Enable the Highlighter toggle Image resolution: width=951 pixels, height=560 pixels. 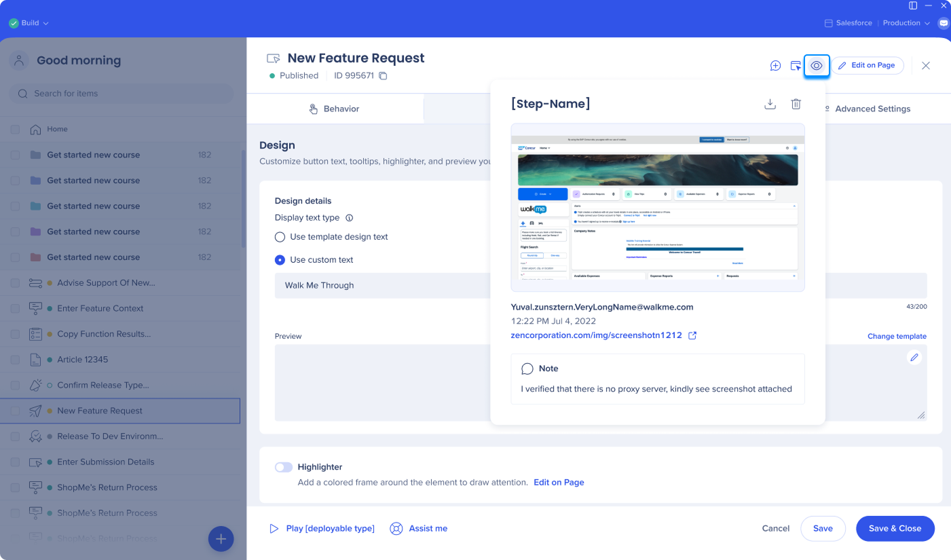284,467
